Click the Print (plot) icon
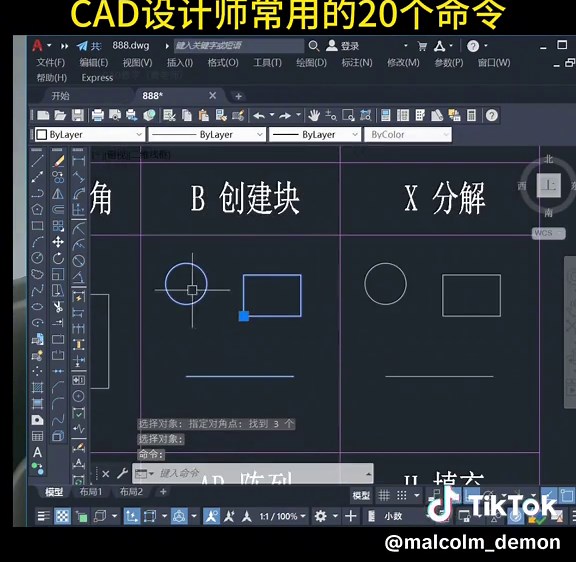Screen dimensions: 576x562 tap(98, 116)
